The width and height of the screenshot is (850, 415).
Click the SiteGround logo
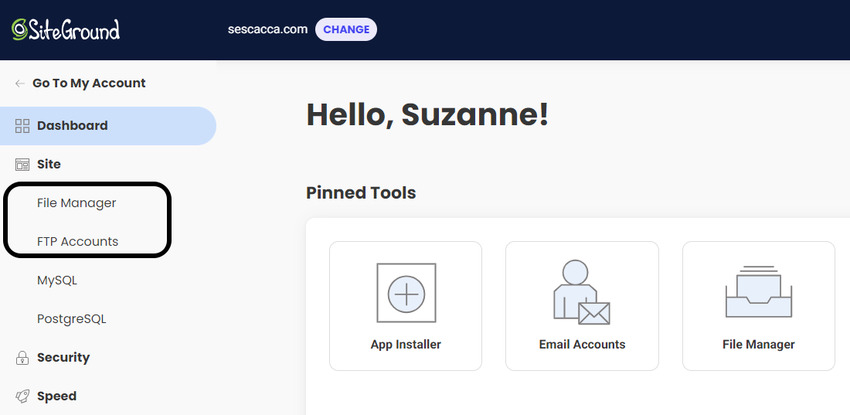65,29
